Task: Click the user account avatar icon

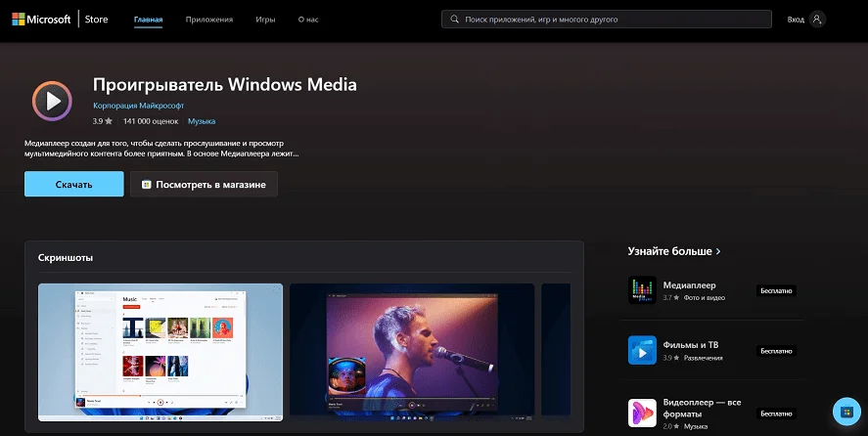Action: pos(817,19)
